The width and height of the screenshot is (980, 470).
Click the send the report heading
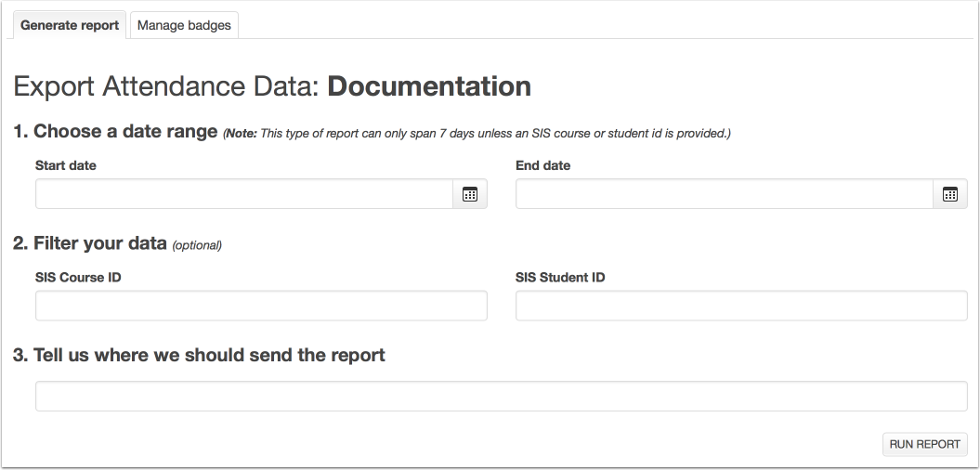click(199, 355)
